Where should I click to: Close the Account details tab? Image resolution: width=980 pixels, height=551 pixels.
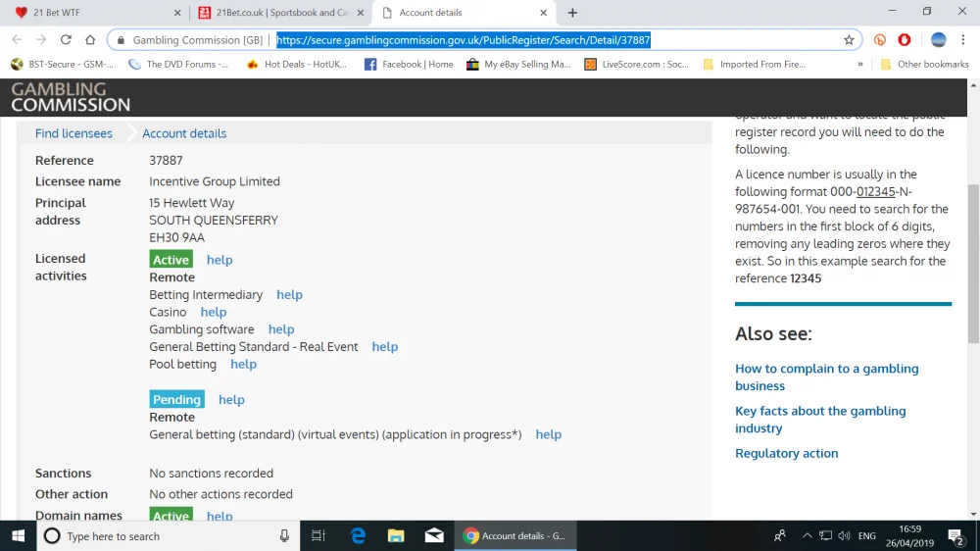tap(544, 13)
